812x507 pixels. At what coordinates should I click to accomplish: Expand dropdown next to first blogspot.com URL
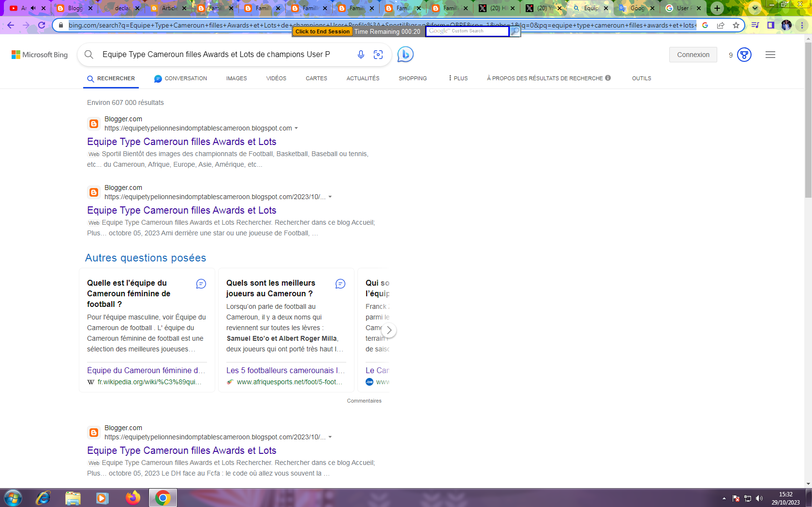(x=296, y=129)
